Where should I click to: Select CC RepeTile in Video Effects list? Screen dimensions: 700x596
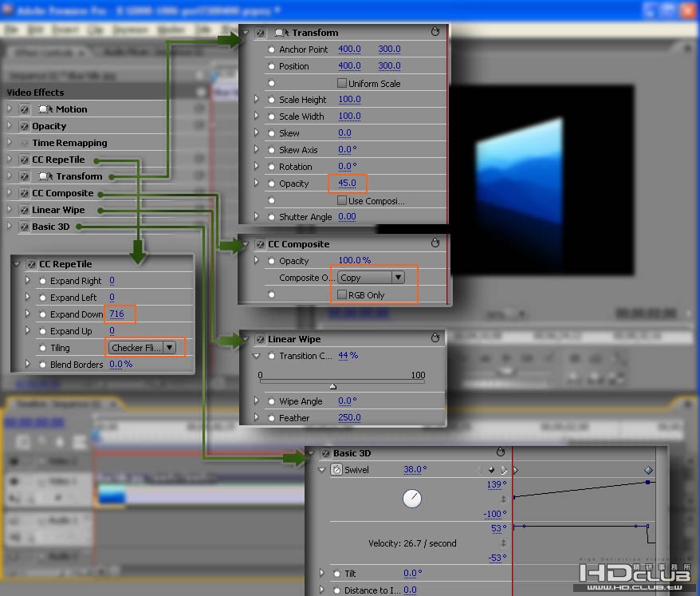click(x=58, y=160)
